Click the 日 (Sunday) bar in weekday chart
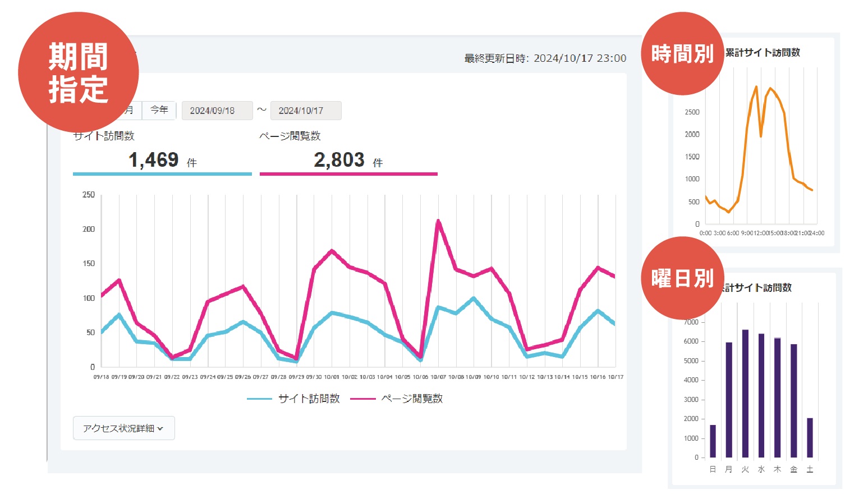 click(x=713, y=441)
